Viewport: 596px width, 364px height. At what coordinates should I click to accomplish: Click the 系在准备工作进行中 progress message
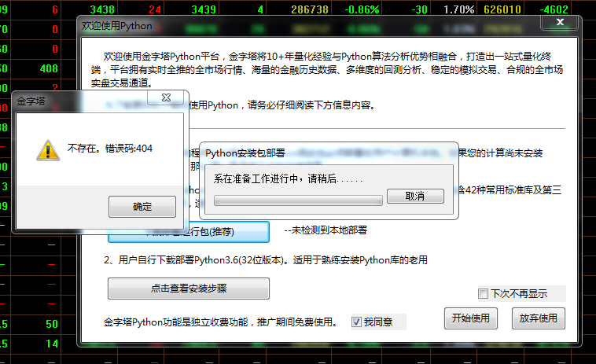coord(288,178)
